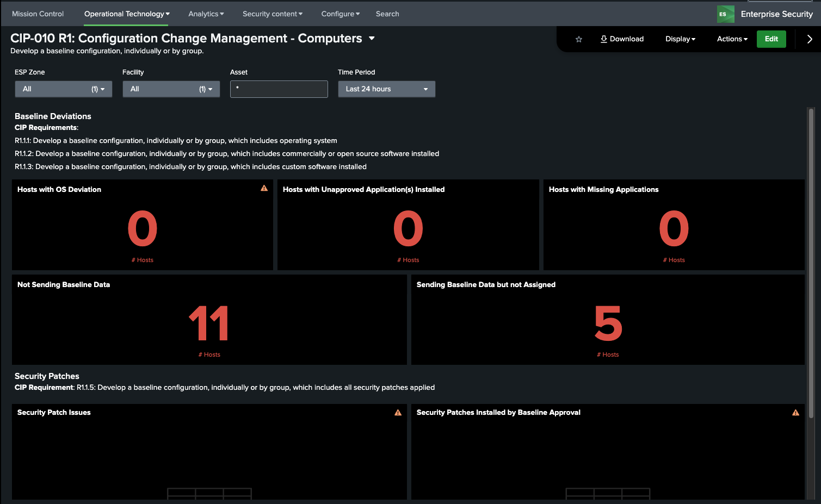The width and height of the screenshot is (821, 504).
Task: Open the dashboard title dropdown caret
Action: click(372, 38)
